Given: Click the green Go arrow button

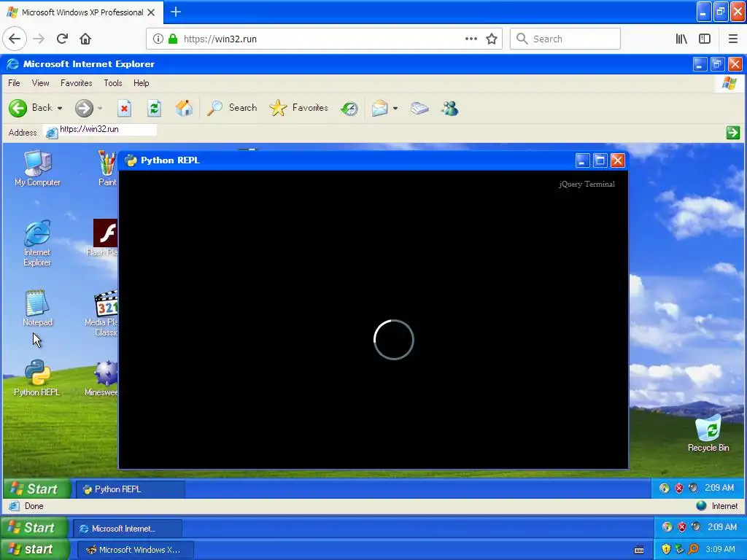Looking at the screenshot, I should (732, 133).
